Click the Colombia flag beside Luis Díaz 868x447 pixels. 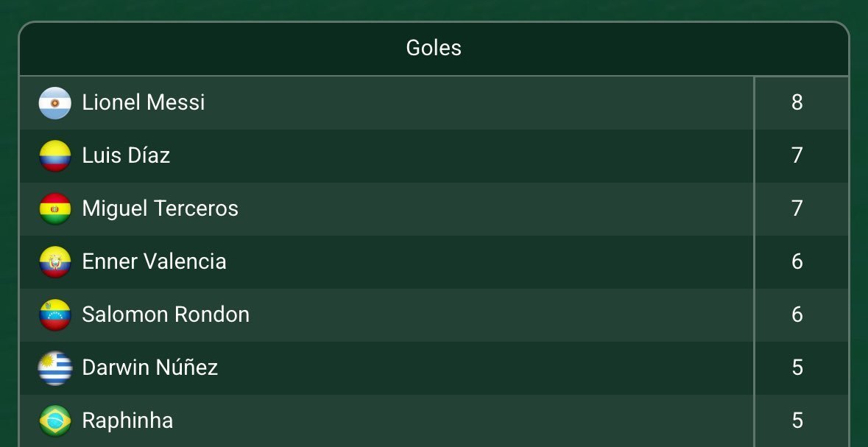click(54, 155)
